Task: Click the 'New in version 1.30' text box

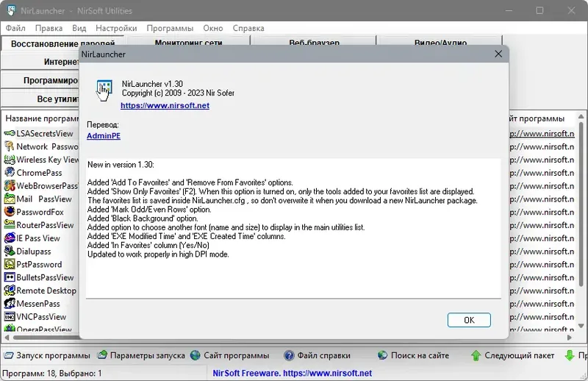Action: click(293, 228)
